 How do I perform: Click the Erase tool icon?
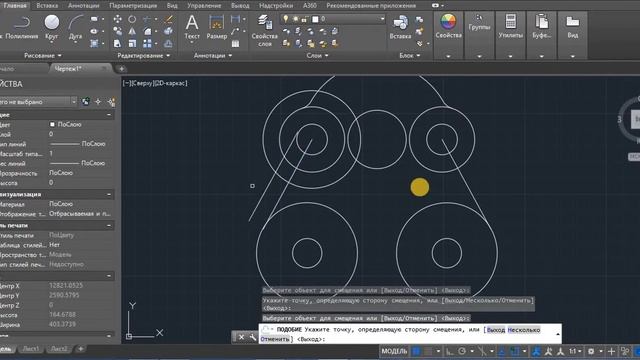(x=168, y=19)
